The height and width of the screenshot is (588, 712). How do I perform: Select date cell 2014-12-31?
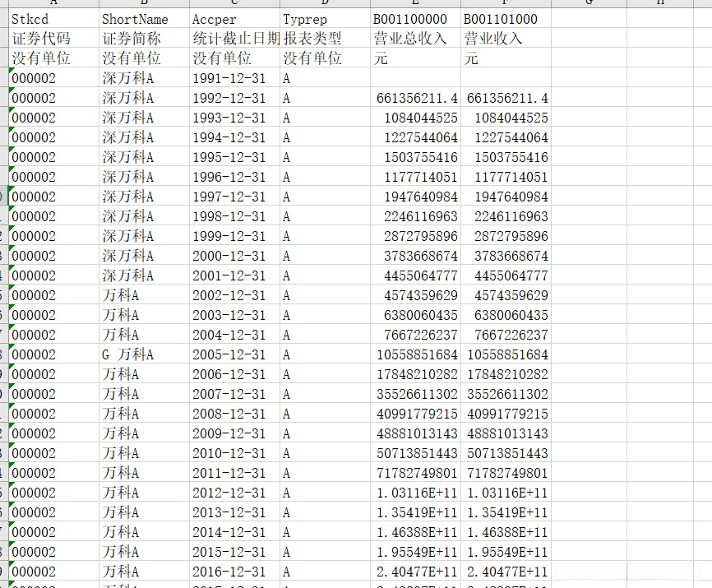(x=235, y=532)
